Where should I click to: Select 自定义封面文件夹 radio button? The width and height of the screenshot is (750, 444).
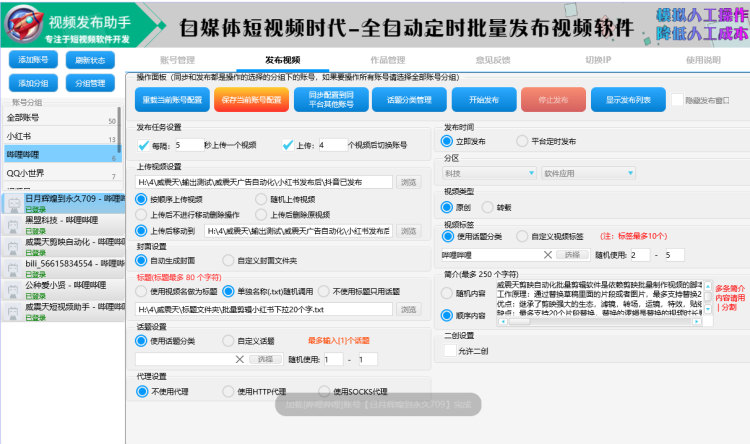228,260
